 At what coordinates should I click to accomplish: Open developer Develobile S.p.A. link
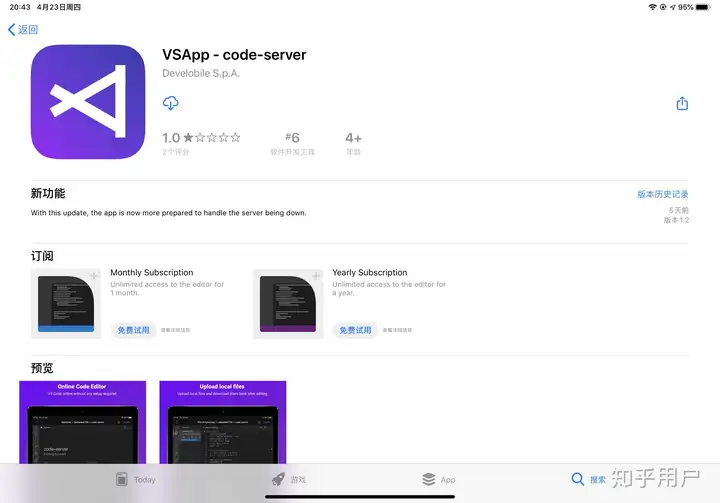pyautogui.click(x=201, y=73)
